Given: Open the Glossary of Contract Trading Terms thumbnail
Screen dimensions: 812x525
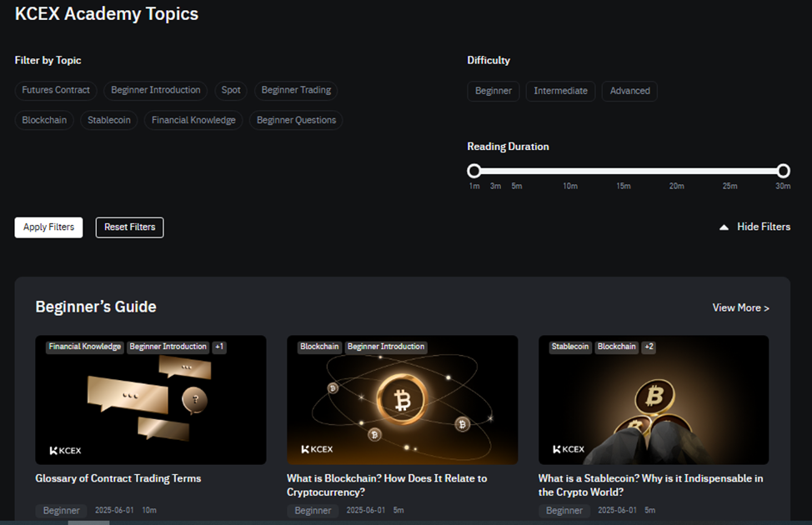Looking at the screenshot, I should [151, 400].
